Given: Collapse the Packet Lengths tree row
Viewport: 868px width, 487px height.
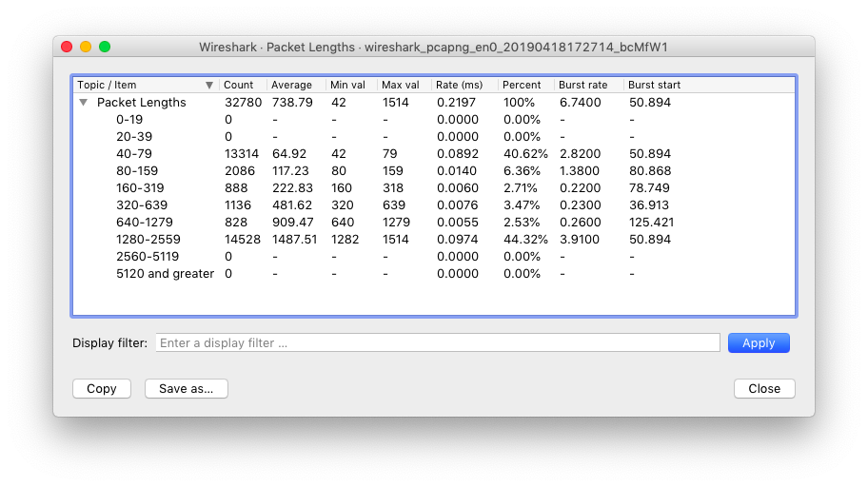Looking at the screenshot, I should tap(83, 103).
